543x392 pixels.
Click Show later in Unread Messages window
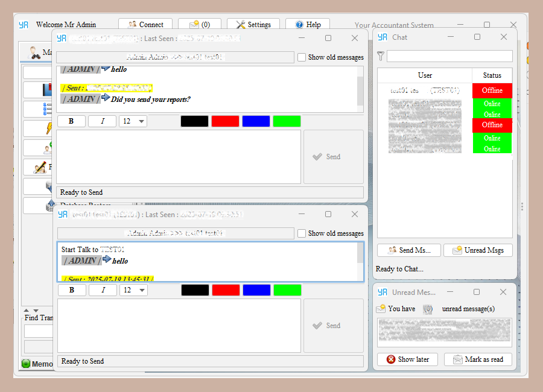click(x=408, y=359)
